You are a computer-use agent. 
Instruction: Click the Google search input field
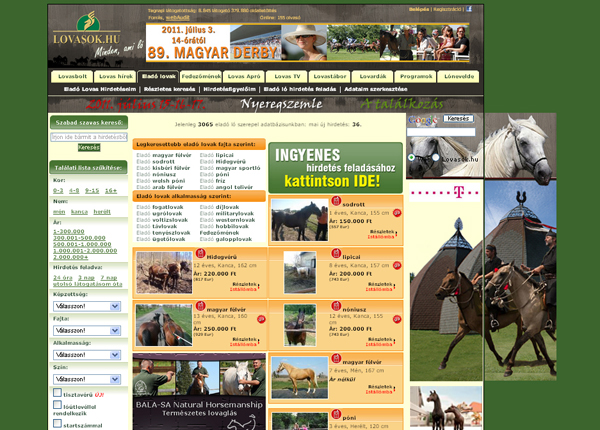pos(441,132)
